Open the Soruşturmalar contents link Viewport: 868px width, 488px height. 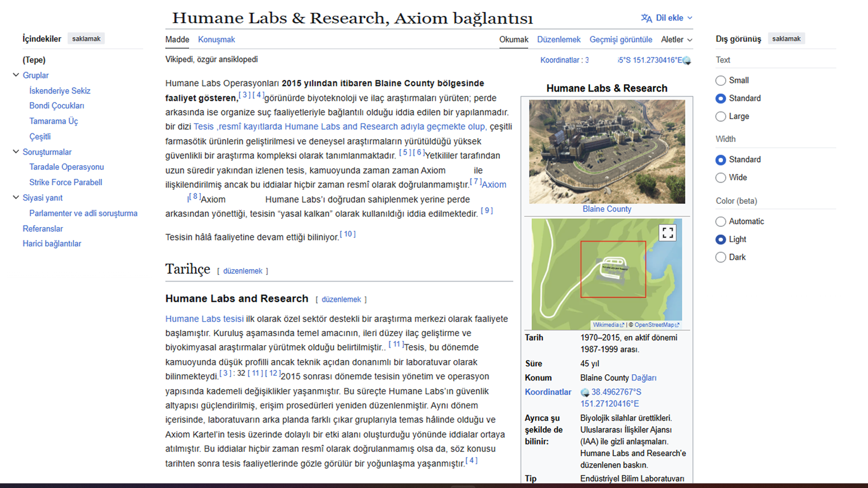tap(47, 152)
